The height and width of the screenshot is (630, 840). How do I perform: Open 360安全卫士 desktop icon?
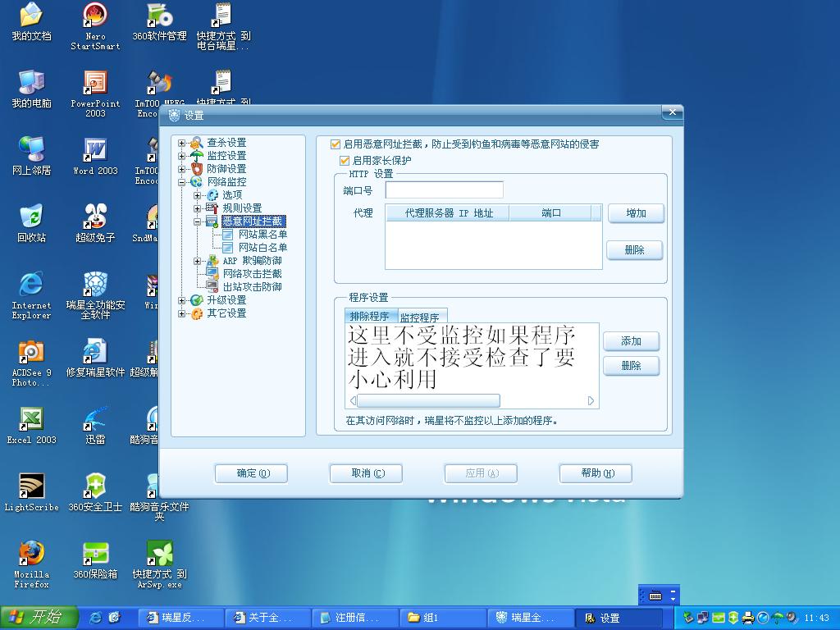click(x=95, y=486)
